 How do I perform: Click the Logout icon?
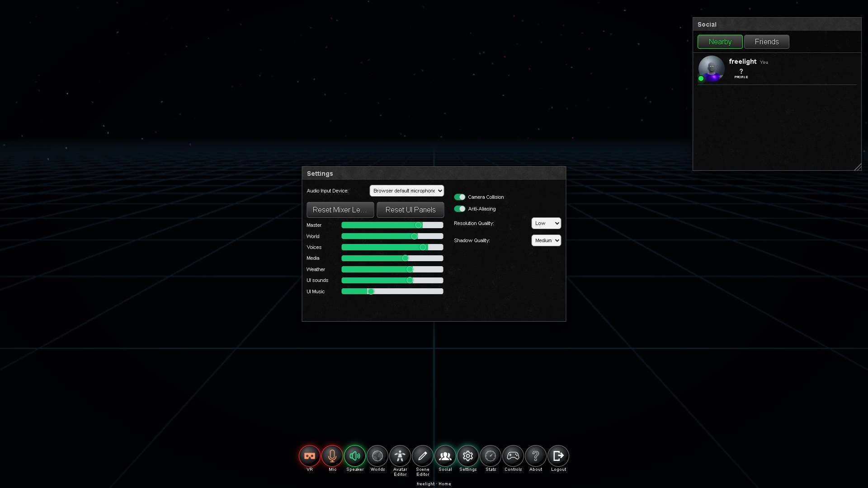[558, 456]
